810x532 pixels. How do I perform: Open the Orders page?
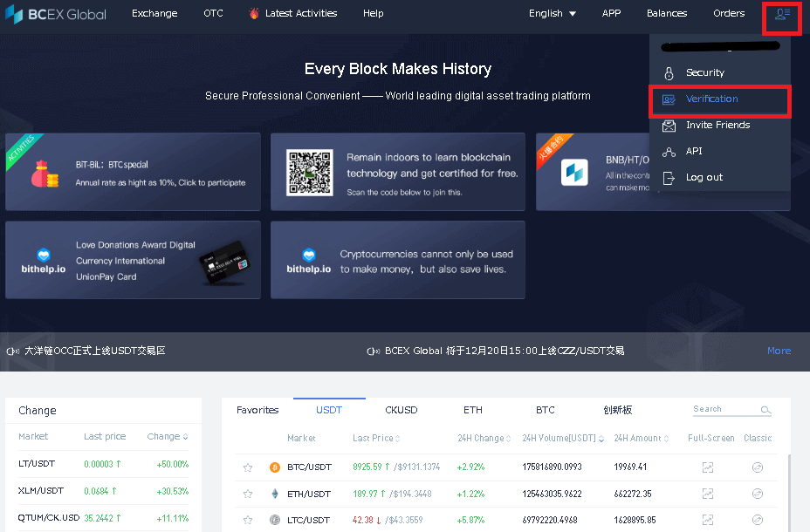click(729, 13)
